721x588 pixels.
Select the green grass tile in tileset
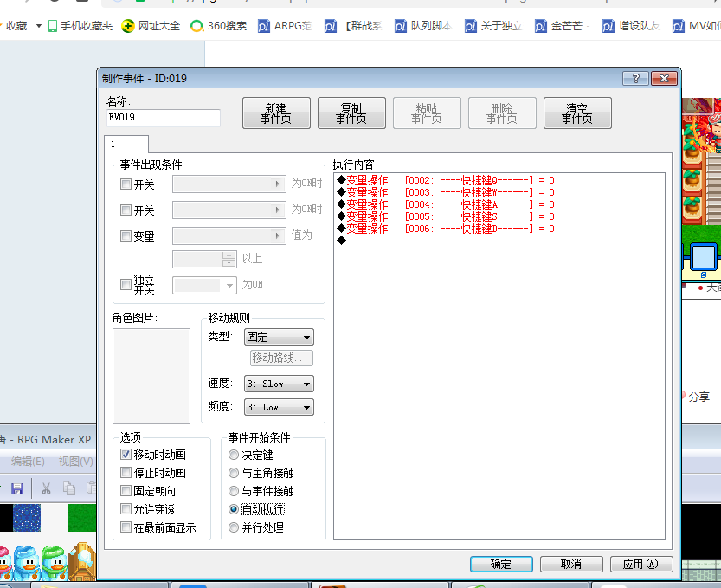click(82, 518)
